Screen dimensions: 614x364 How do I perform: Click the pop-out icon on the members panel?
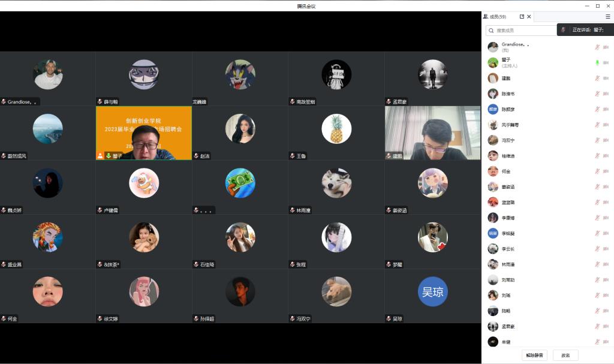[x=522, y=17]
